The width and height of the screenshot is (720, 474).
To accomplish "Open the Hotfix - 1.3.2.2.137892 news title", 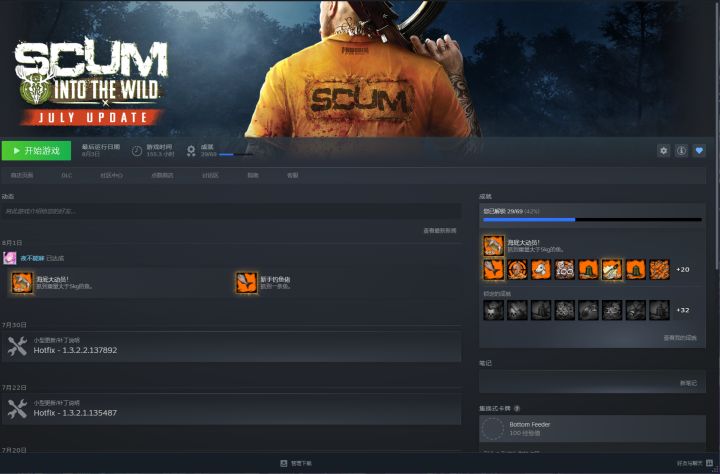I will (x=75, y=350).
